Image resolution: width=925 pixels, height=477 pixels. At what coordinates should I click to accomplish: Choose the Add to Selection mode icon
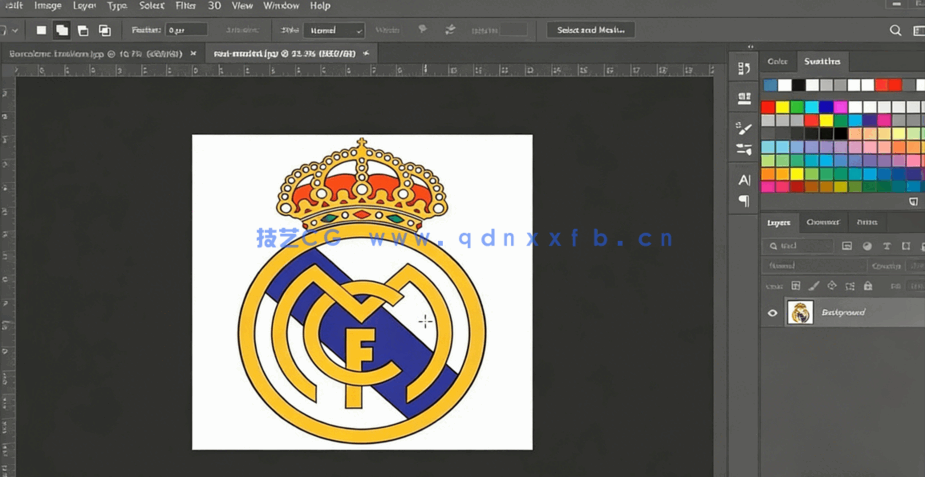(62, 30)
